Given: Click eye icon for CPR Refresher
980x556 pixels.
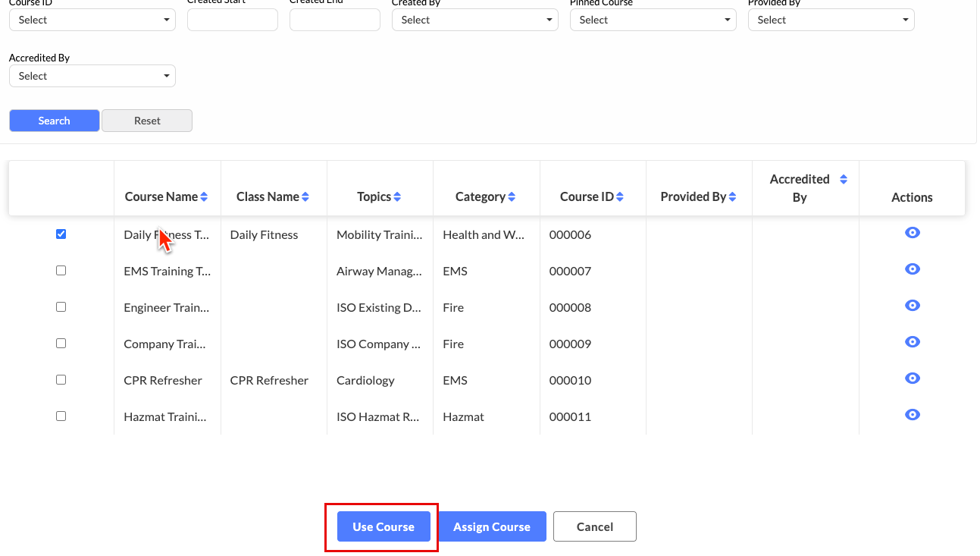Looking at the screenshot, I should coord(913,379).
